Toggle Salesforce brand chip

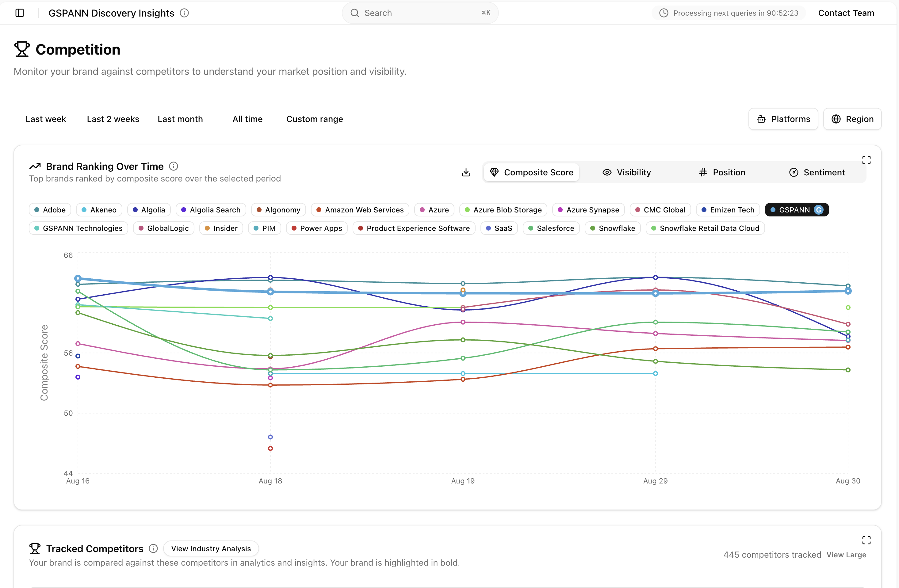(551, 228)
